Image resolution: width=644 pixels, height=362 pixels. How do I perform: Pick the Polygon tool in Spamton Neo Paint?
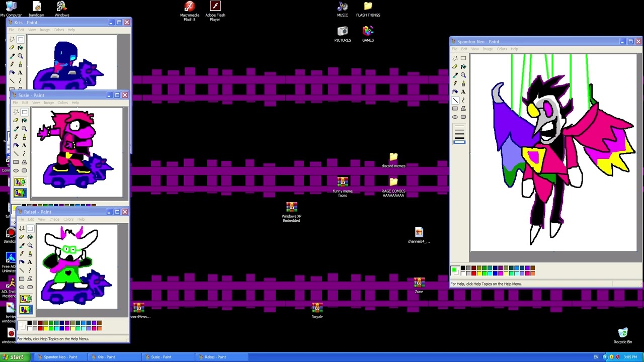coord(463,109)
